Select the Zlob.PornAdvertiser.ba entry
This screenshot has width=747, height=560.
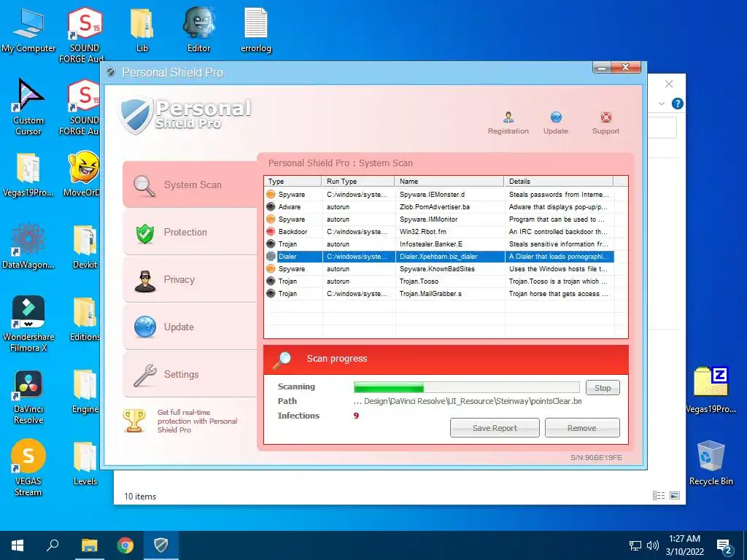coord(439,206)
